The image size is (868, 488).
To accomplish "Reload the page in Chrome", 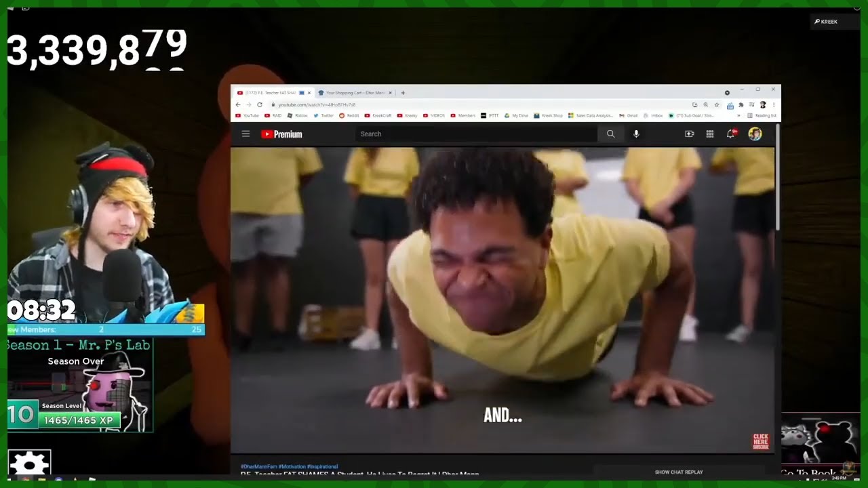I will click(x=260, y=105).
